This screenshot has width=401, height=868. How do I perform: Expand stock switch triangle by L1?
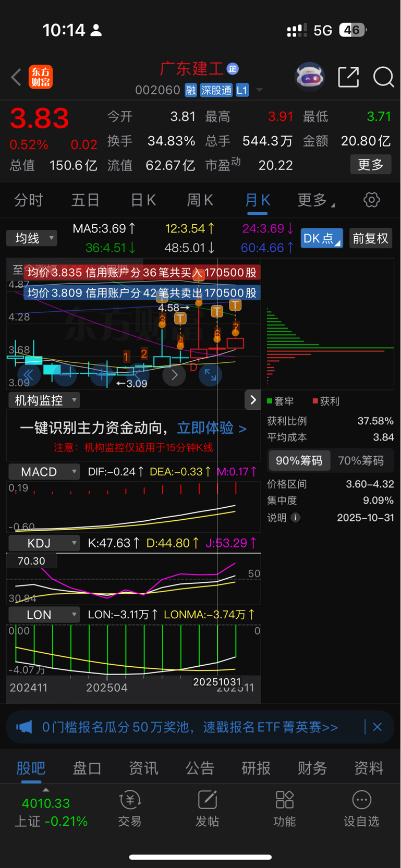[259, 90]
